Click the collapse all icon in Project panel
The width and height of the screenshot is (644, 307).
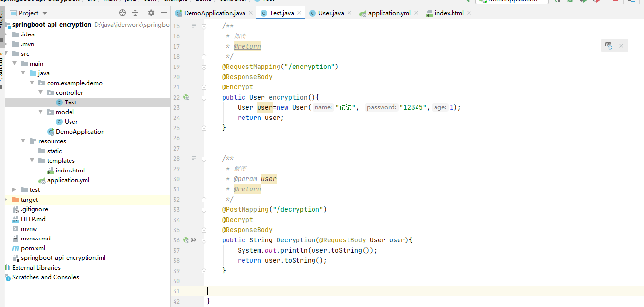(135, 13)
